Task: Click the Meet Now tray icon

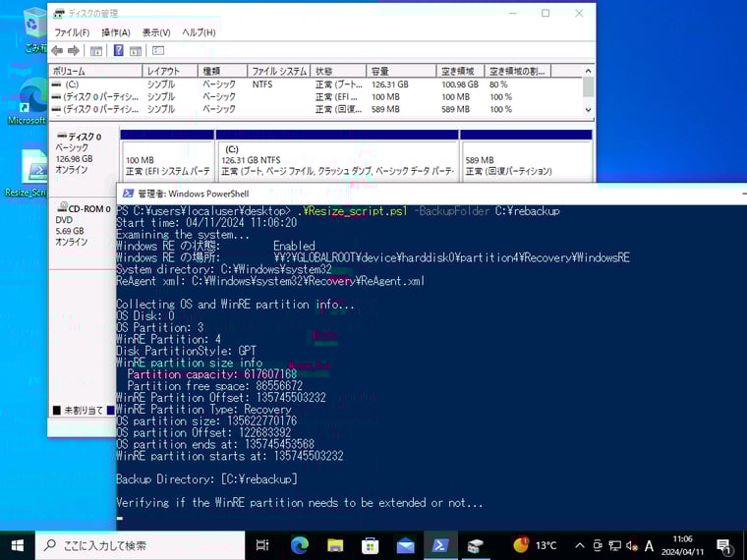Action: (x=598, y=545)
